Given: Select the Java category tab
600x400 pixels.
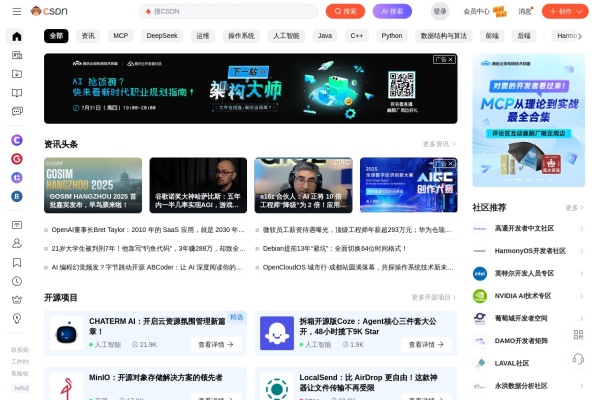Looking at the screenshot, I should coord(325,36).
